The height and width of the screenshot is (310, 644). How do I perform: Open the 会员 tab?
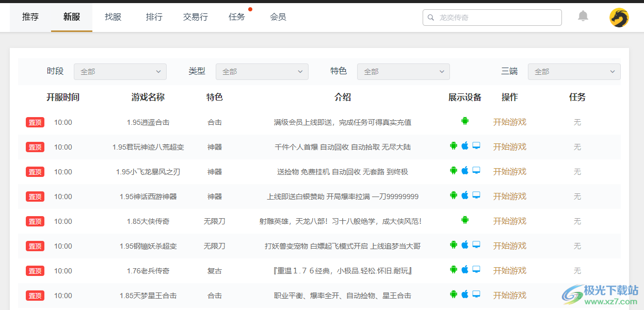click(x=278, y=17)
